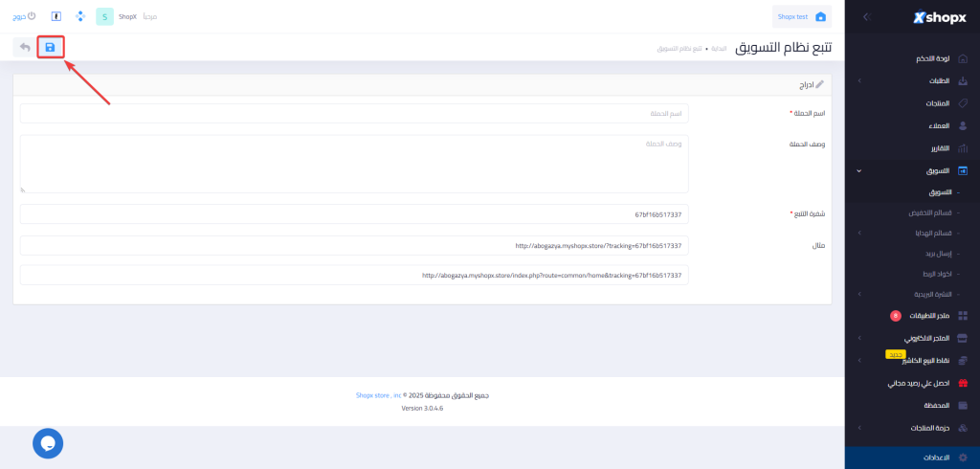Open the chat support bubble
The width and height of the screenshot is (980, 469).
tap(48, 442)
